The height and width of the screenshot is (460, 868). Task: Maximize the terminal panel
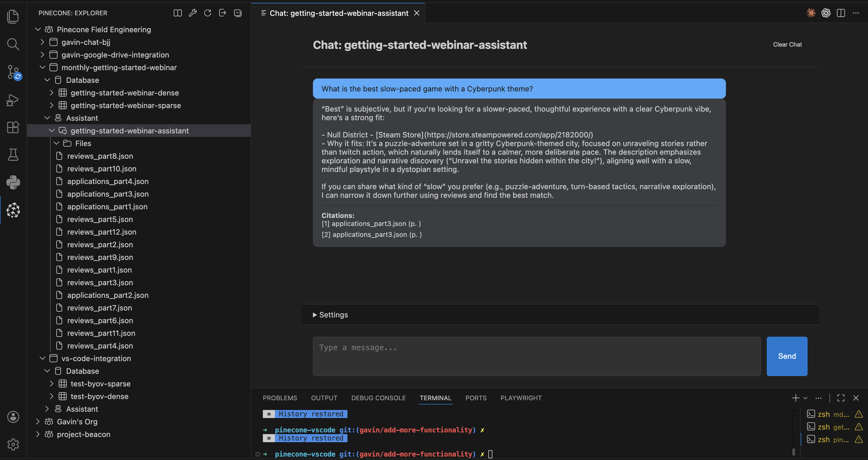841,398
